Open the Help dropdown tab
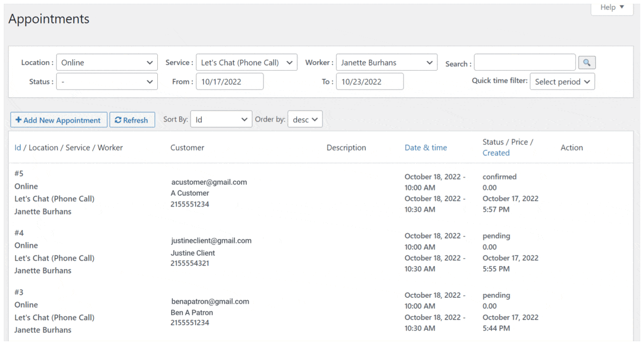Image resolution: width=644 pixels, height=345 pixels. (612, 8)
